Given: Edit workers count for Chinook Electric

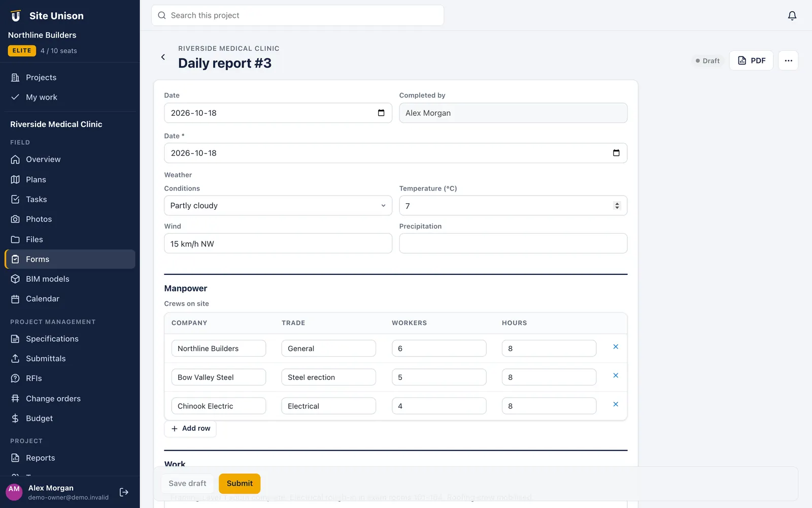Looking at the screenshot, I should (x=439, y=406).
